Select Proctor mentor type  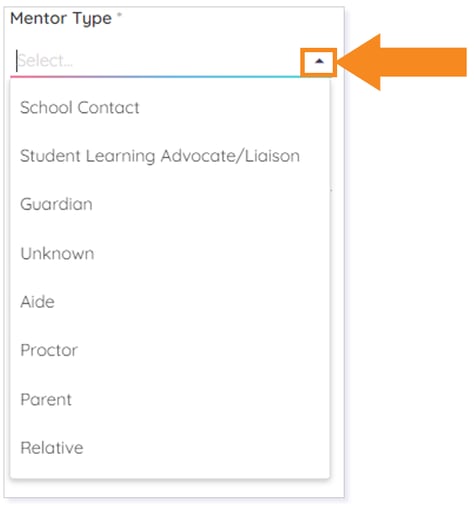170,350
